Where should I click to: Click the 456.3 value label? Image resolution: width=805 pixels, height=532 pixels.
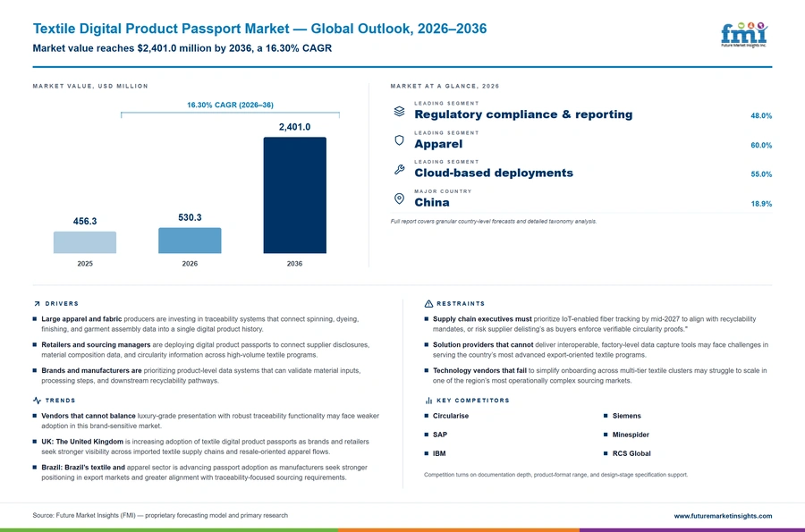click(x=85, y=221)
